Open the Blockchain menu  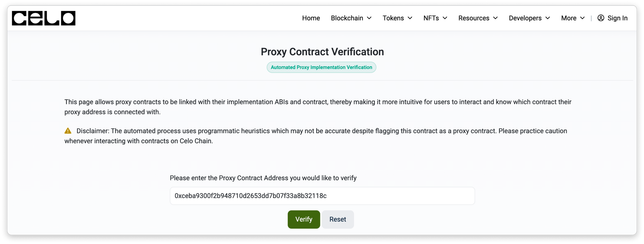pos(347,18)
